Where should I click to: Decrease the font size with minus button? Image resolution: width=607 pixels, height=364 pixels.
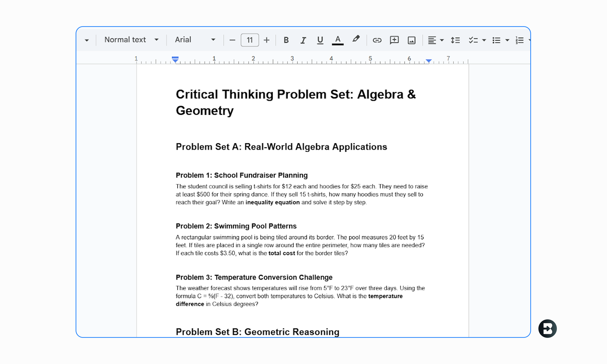pos(232,40)
